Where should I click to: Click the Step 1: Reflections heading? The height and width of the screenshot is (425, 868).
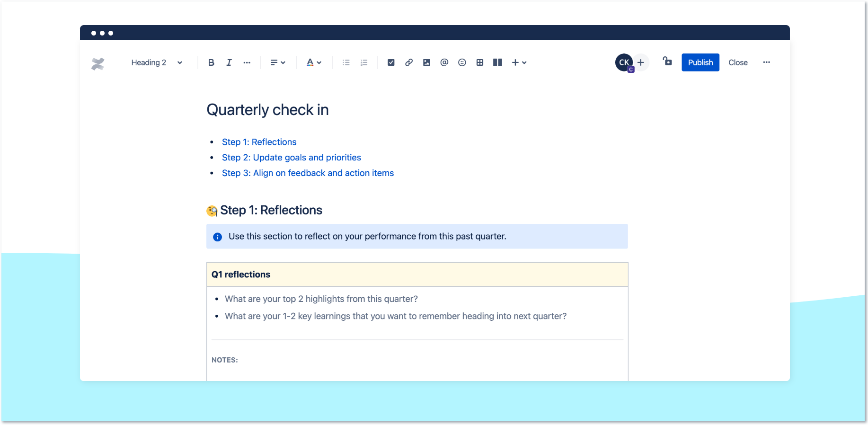[271, 210]
